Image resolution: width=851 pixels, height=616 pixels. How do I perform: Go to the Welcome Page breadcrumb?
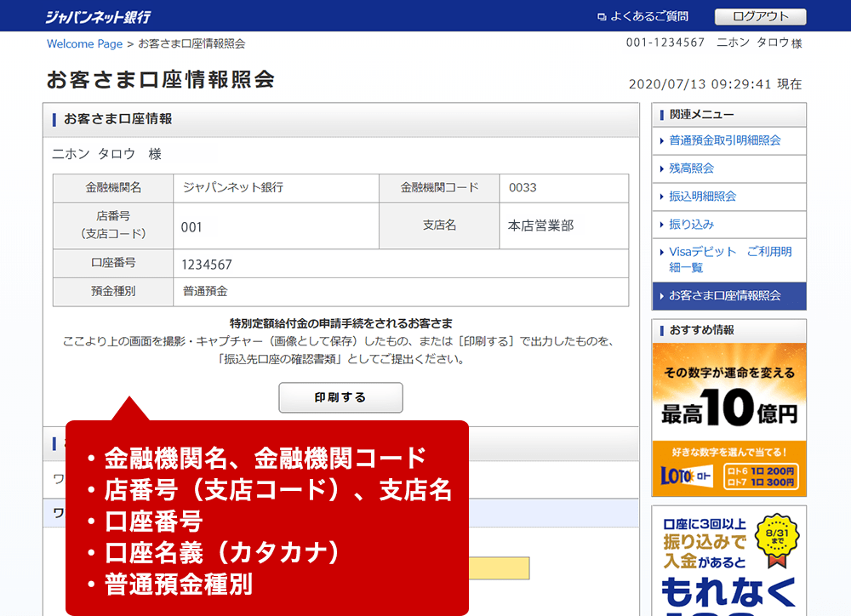pyautogui.click(x=84, y=43)
